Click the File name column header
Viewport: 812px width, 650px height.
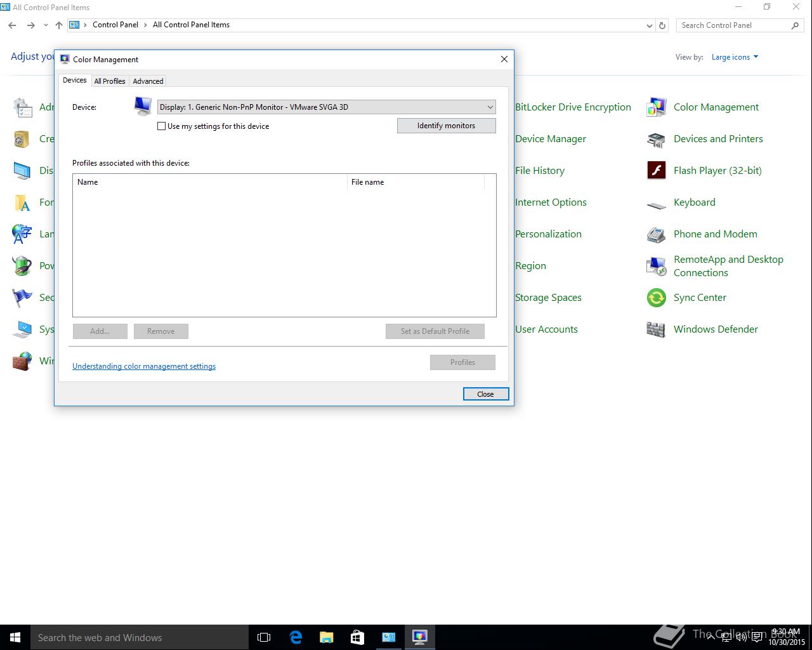pos(416,182)
